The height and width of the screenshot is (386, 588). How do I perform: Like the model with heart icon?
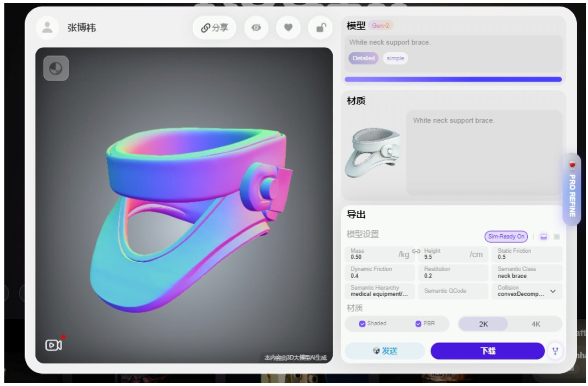pyautogui.click(x=288, y=27)
